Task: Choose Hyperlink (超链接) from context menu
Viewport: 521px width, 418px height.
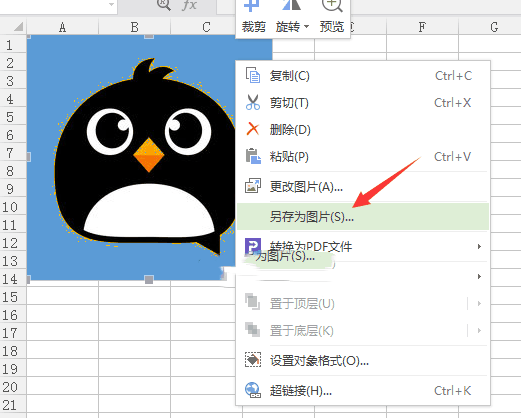Action: [363, 391]
